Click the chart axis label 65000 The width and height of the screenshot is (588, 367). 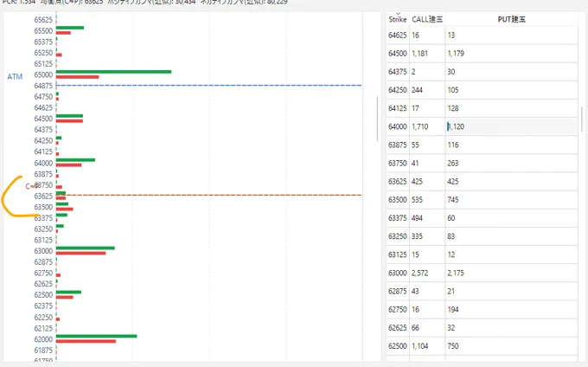[43, 74]
